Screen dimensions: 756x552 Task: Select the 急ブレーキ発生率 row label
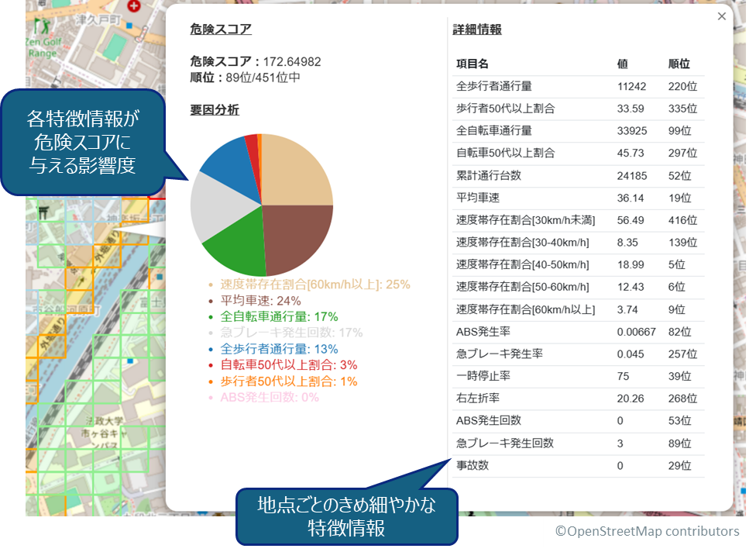tap(500, 354)
